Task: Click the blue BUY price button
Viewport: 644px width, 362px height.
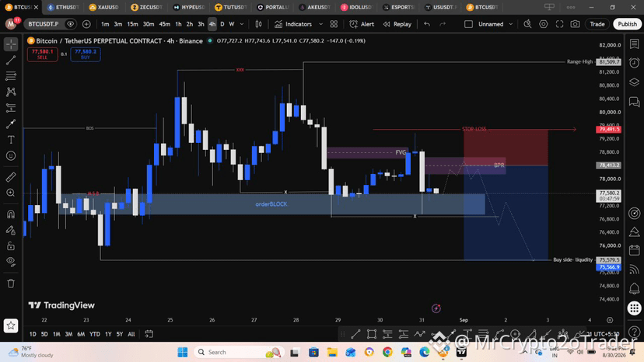Action: [86, 54]
